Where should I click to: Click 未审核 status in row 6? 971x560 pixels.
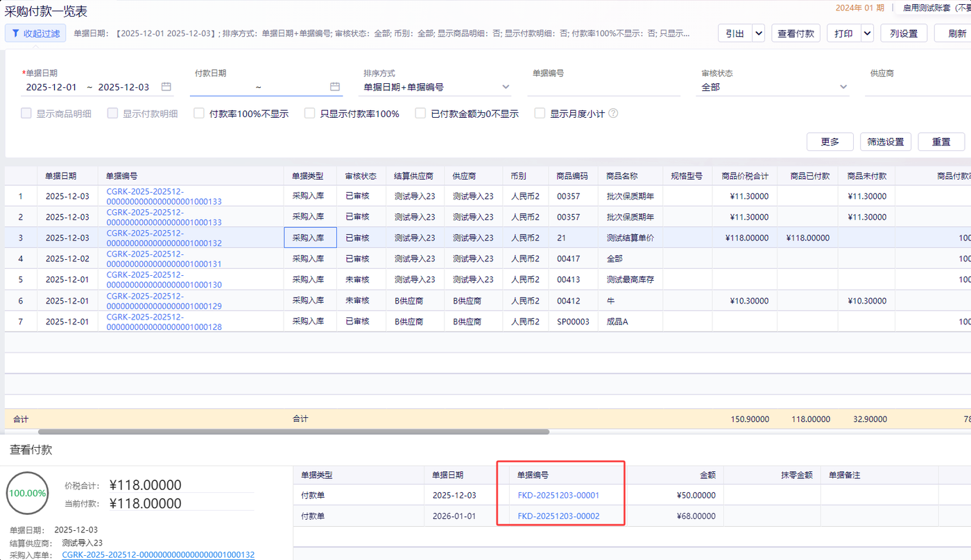[361, 301]
